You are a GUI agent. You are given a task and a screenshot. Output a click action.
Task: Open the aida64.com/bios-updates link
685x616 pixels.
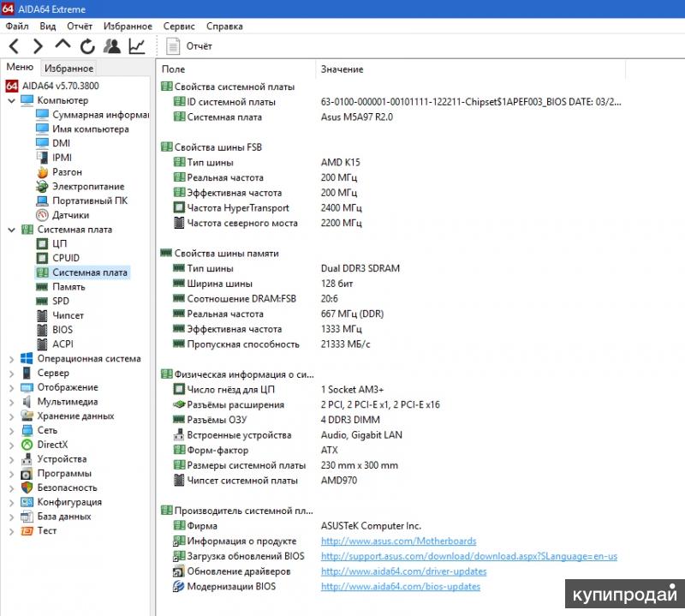(401, 587)
